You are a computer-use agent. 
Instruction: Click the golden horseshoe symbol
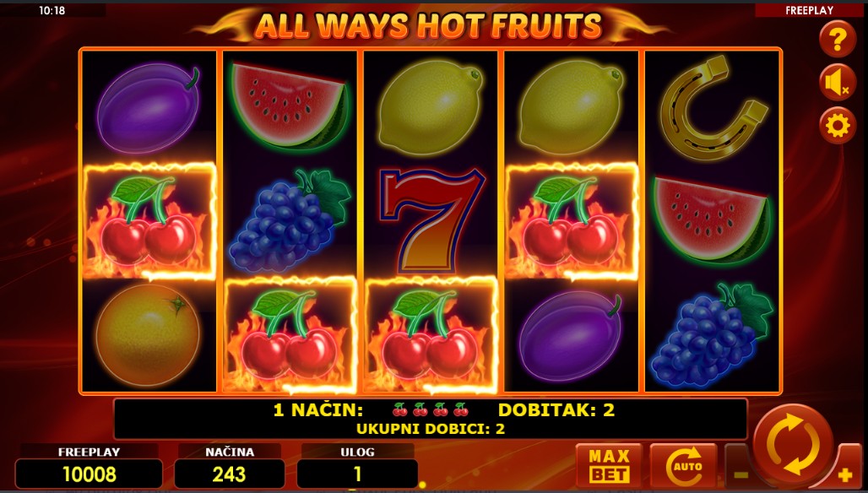pyautogui.click(x=714, y=108)
